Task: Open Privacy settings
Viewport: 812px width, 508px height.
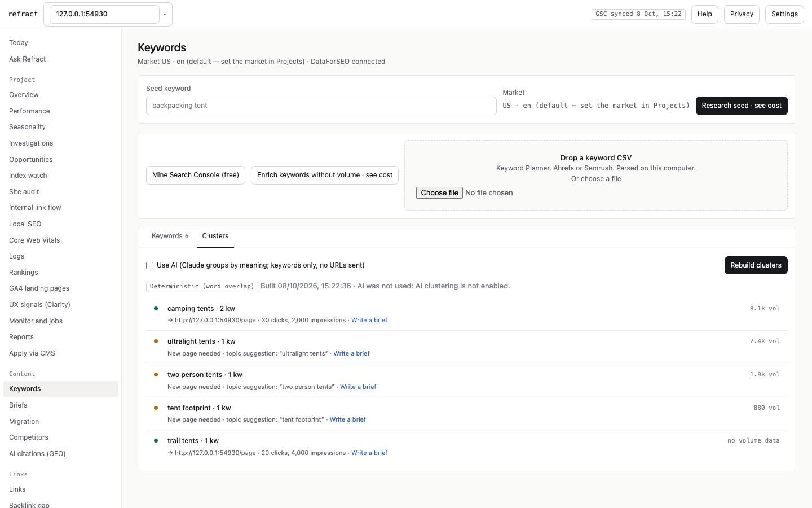Action: pos(742,14)
